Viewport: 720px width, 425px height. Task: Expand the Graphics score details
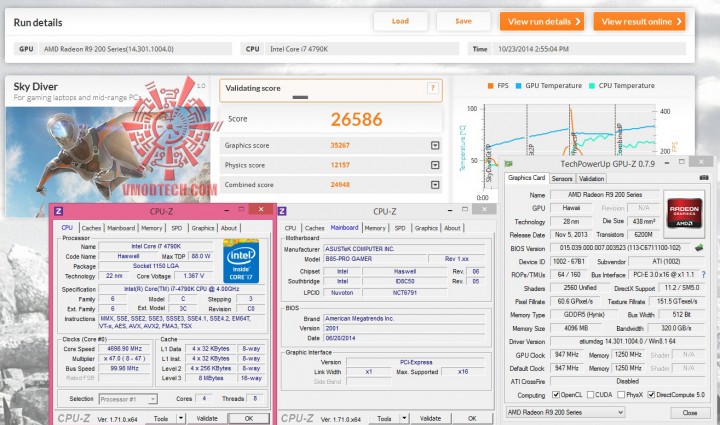coord(435,145)
